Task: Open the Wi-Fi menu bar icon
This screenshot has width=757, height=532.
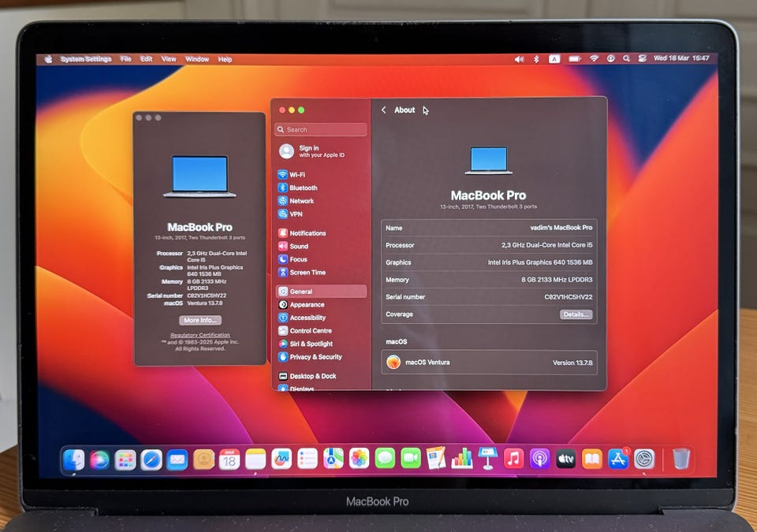Action: [x=594, y=58]
